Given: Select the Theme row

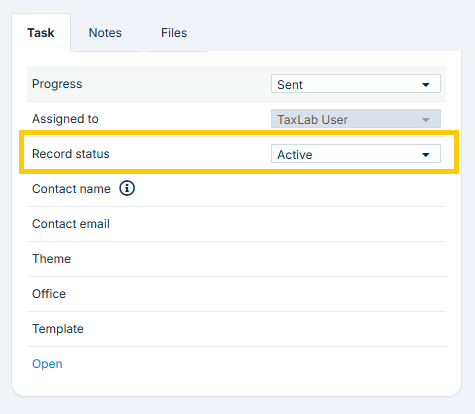Looking at the screenshot, I should [x=236, y=259].
